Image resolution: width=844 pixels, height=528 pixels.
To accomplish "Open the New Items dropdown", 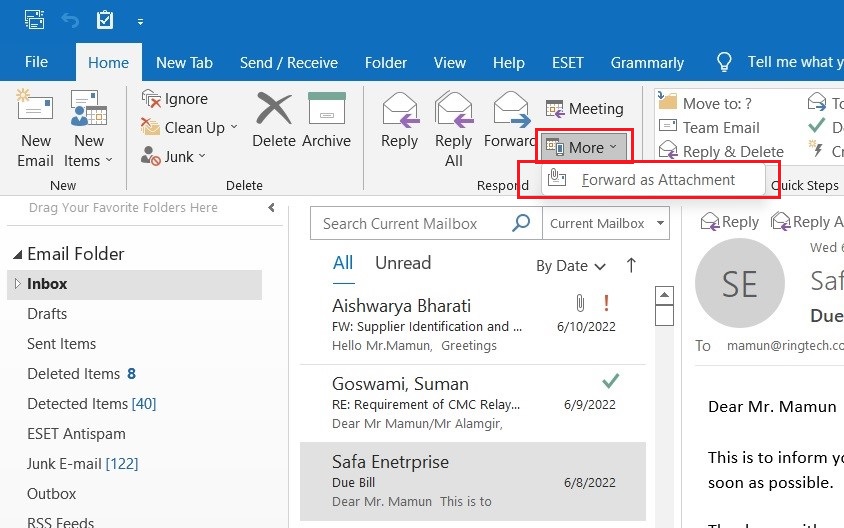I will (88, 129).
